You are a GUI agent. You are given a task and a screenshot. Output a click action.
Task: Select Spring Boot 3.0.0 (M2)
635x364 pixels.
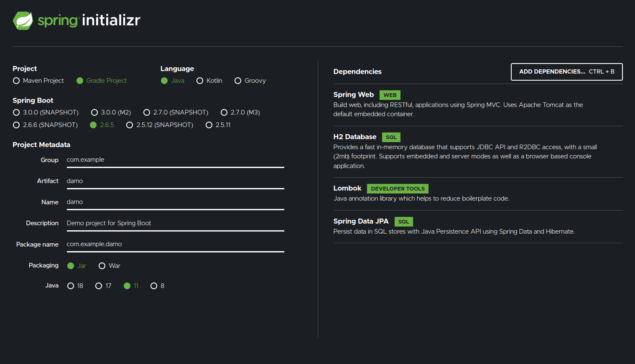tap(111, 112)
